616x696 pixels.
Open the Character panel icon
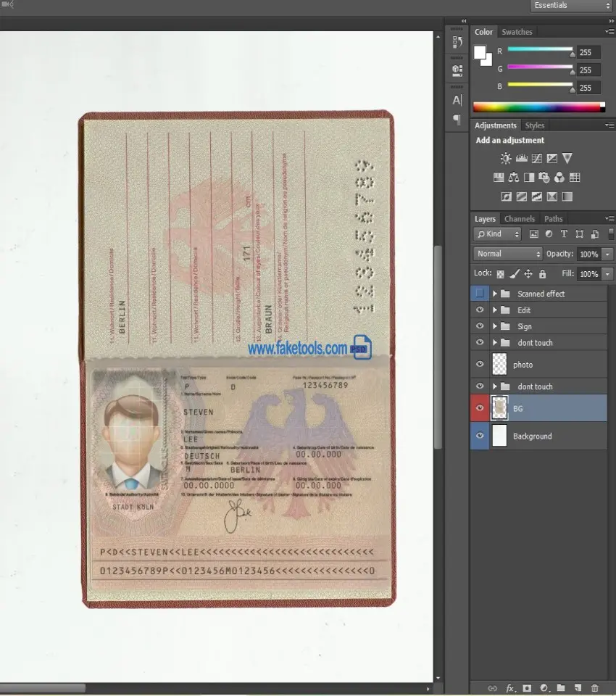[457, 100]
